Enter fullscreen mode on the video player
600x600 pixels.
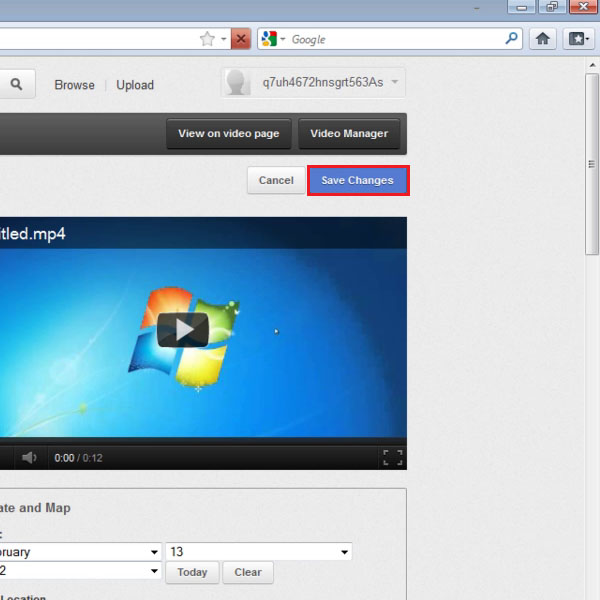pyautogui.click(x=393, y=458)
